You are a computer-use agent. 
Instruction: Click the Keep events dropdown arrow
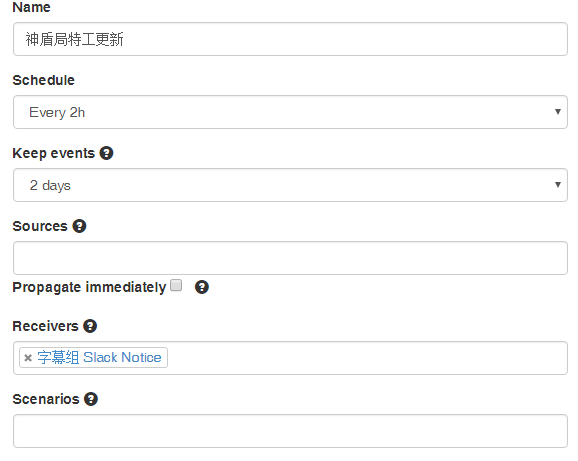point(558,185)
